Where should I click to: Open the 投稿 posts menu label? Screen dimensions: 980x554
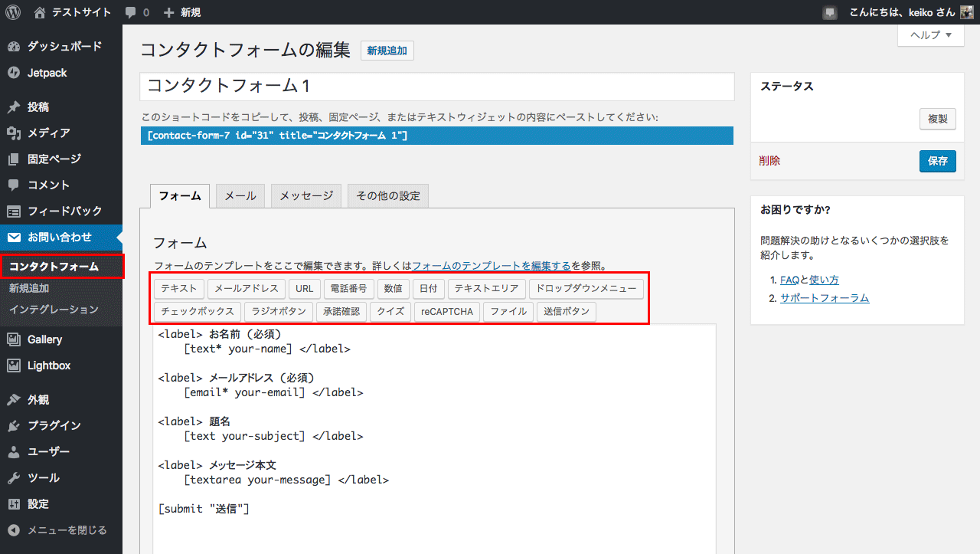(38, 107)
